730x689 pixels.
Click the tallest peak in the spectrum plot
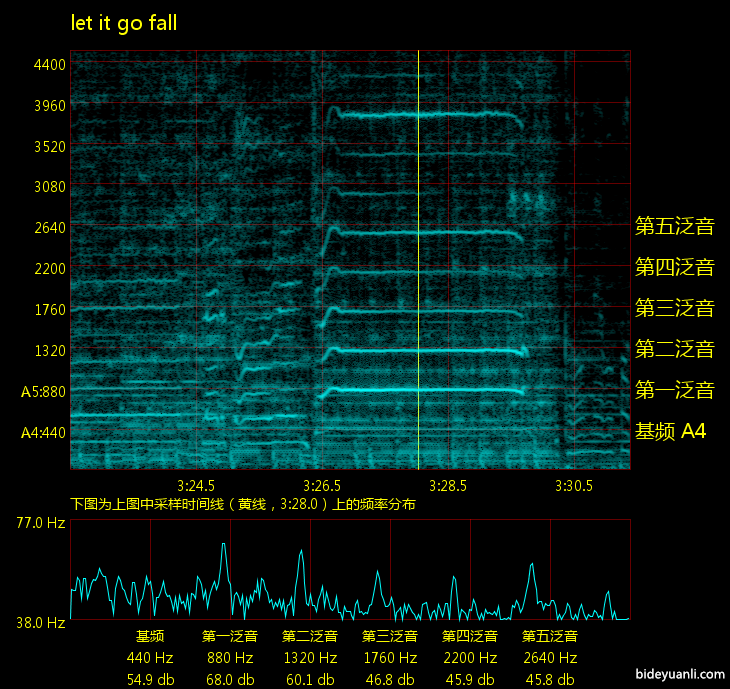point(223,545)
